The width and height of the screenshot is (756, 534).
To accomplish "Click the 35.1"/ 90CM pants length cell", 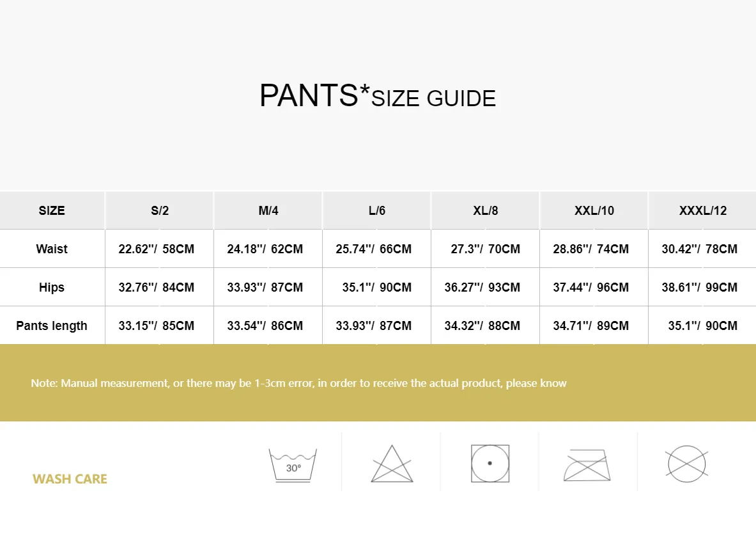I will click(x=702, y=326).
